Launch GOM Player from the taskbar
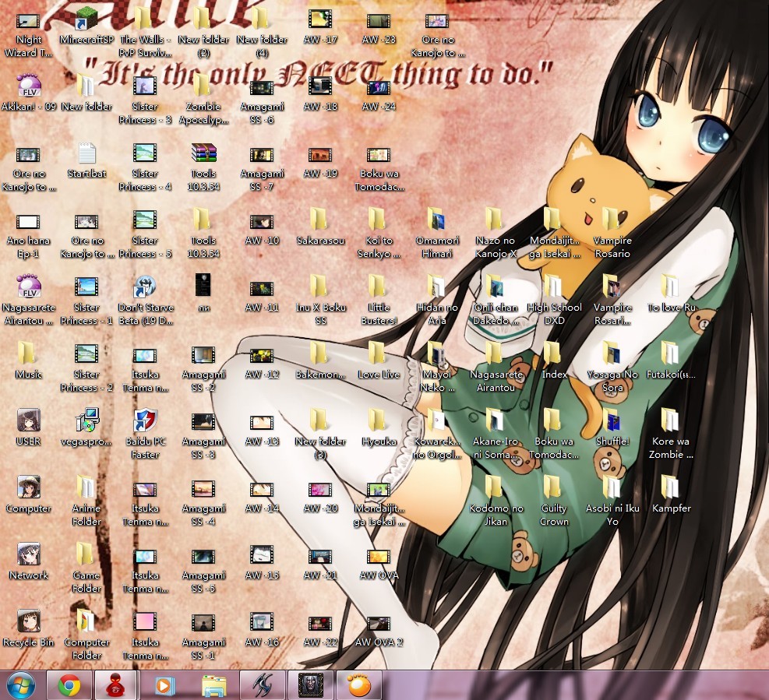The image size is (769, 700). (x=359, y=686)
